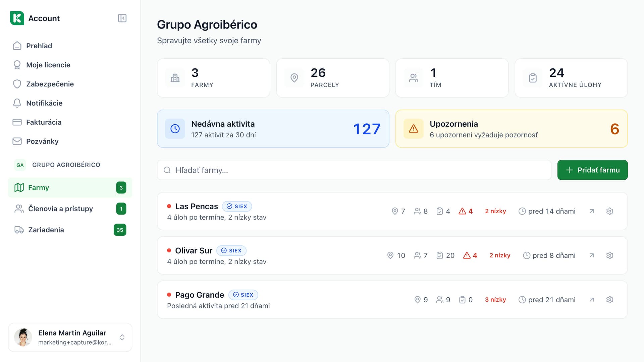Click the map pin icon on Parcely card
644x362 pixels.
click(294, 78)
